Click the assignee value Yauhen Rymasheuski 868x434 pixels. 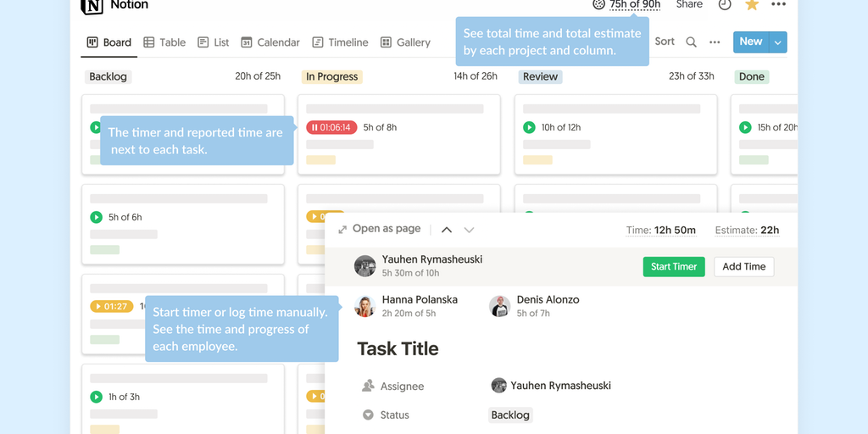pyautogui.click(x=551, y=386)
